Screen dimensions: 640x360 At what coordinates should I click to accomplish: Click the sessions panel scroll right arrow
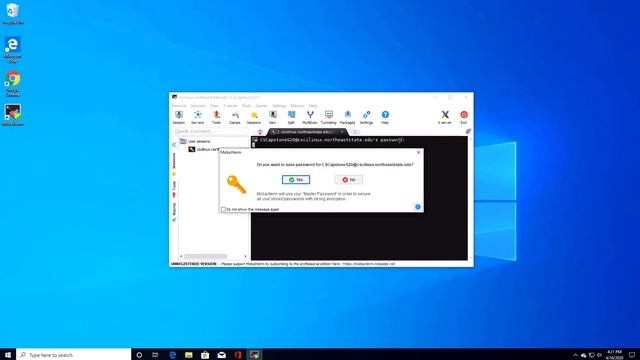point(245,256)
